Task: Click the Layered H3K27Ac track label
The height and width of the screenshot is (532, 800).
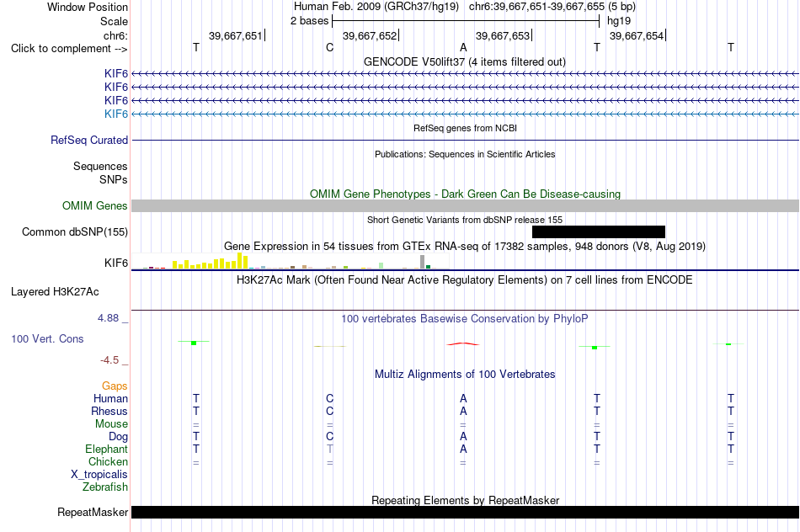Action: [55, 291]
